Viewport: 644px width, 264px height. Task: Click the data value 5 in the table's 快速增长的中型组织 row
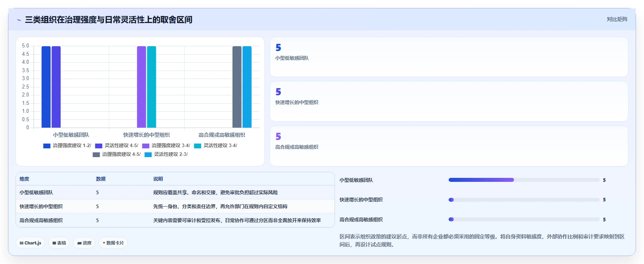(97, 207)
